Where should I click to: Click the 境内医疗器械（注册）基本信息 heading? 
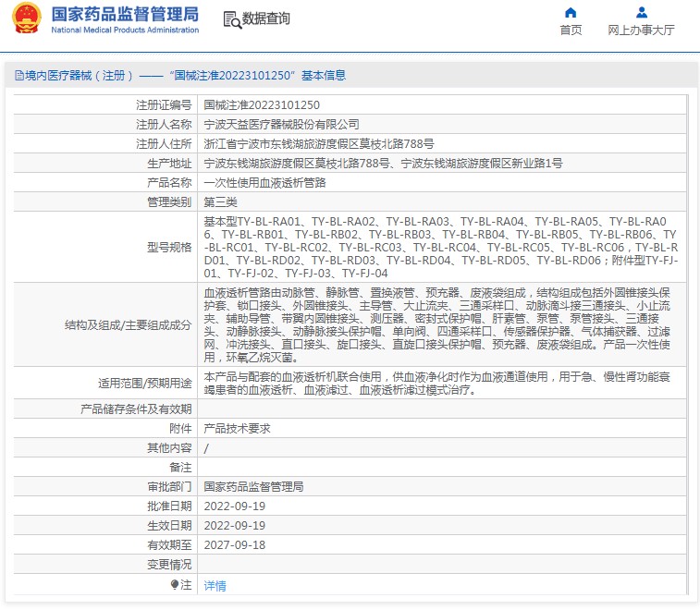click(x=180, y=76)
